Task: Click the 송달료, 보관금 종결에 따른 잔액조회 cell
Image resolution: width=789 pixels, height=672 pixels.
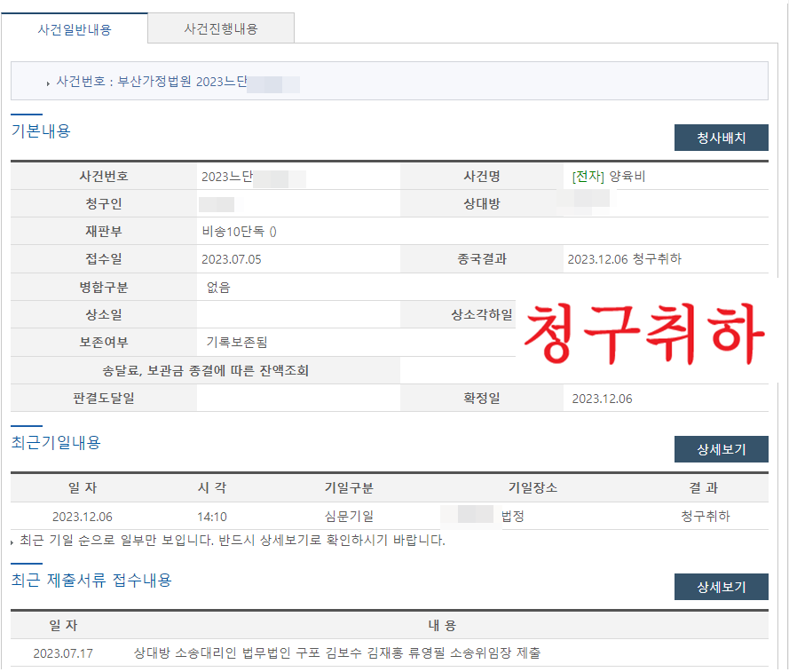Action: click(205, 370)
